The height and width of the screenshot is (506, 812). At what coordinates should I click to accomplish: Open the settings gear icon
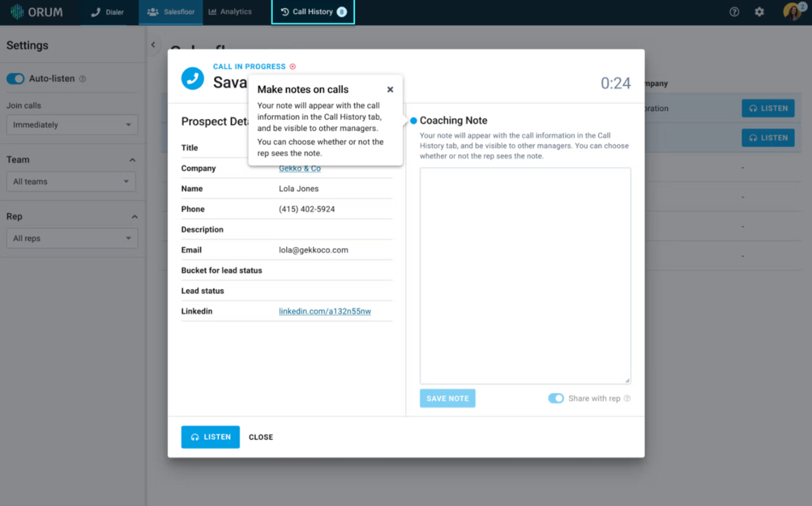click(x=759, y=12)
